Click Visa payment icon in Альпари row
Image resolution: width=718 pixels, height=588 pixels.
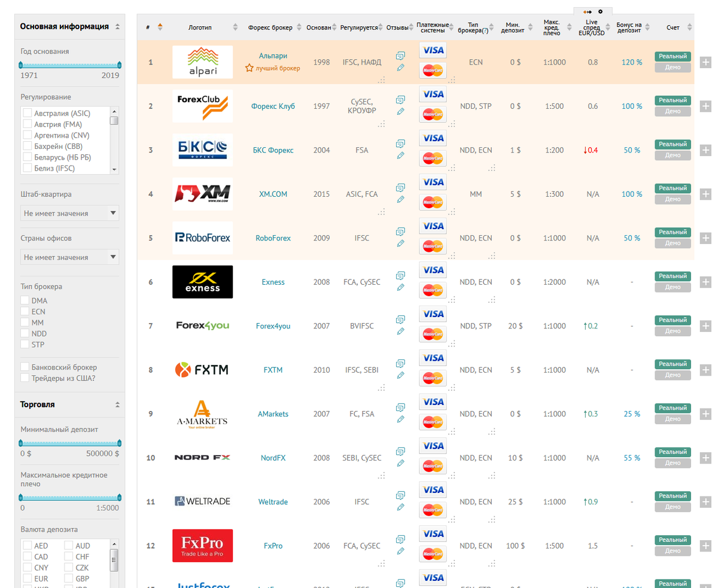[x=433, y=50]
